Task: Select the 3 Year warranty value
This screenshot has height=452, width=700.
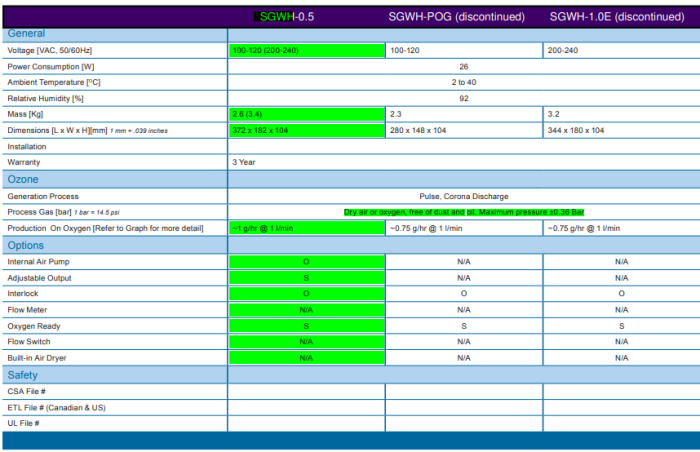Action: tap(245, 162)
